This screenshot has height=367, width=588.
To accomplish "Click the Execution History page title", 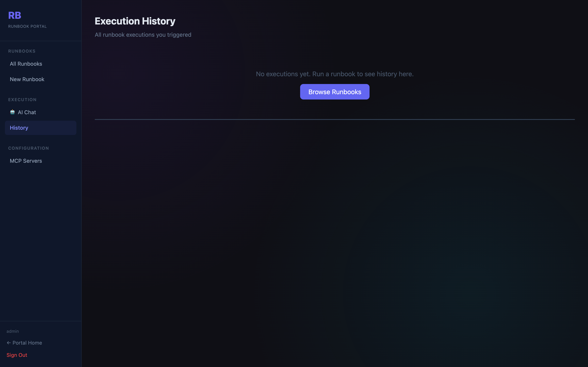I will coord(135,21).
